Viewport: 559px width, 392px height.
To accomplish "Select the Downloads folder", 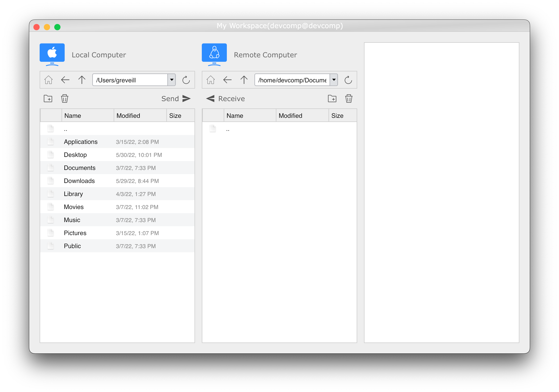I will [x=79, y=181].
